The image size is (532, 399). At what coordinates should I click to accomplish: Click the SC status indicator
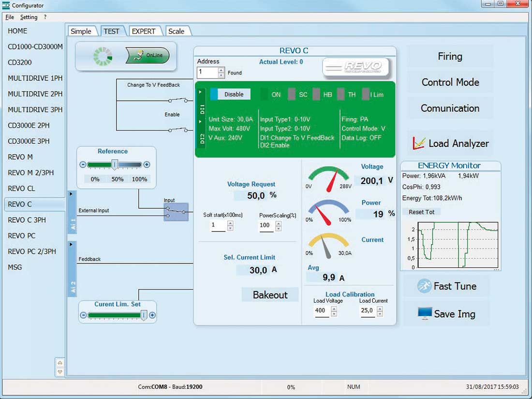292,94
